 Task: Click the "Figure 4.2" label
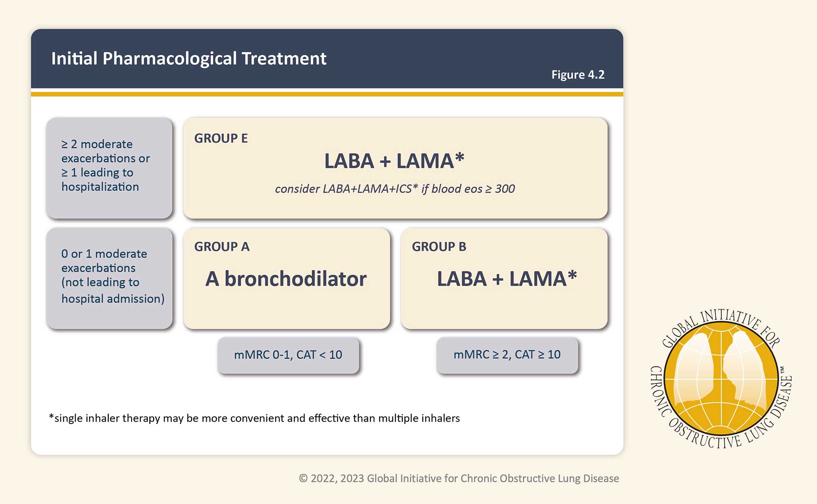(578, 75)
